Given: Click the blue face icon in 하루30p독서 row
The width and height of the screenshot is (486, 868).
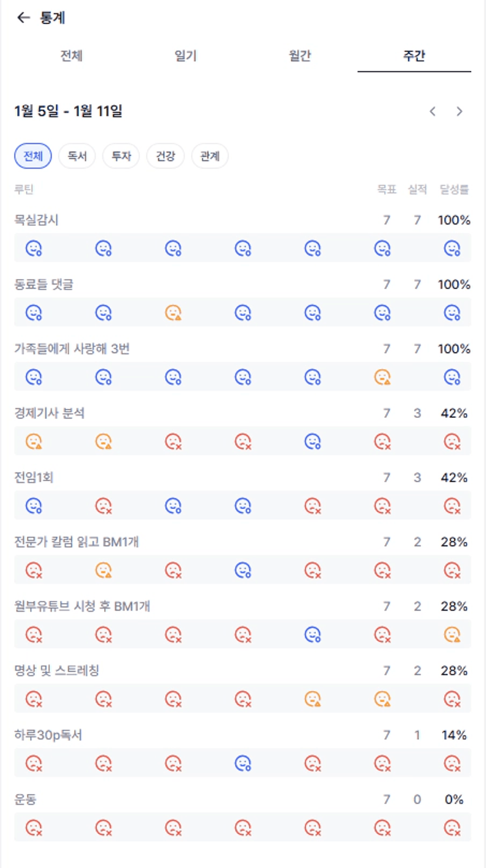Looking at the screenshot, I should [243, 763].
